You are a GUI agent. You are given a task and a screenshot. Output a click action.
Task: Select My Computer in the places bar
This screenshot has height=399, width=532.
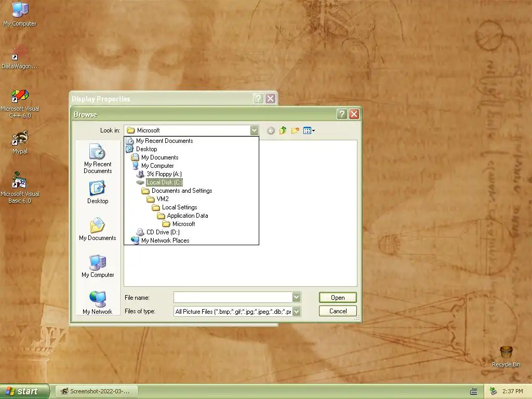click(98, 266)
